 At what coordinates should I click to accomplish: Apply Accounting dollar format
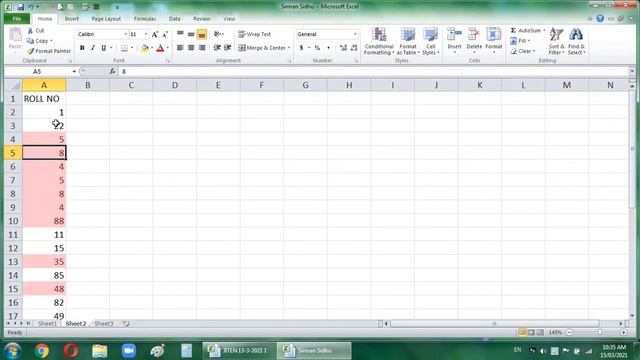click(302, 48)
